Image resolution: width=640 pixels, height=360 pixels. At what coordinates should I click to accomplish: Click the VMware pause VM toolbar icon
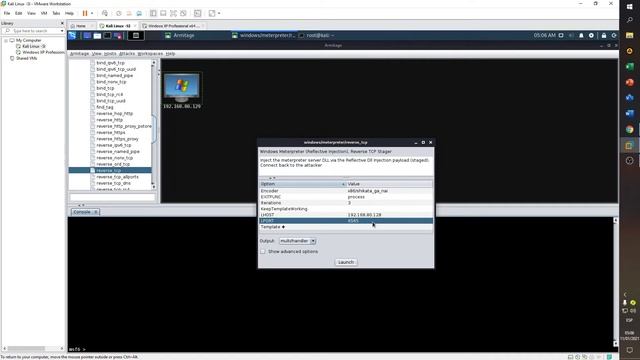click(x=85, y=13)
